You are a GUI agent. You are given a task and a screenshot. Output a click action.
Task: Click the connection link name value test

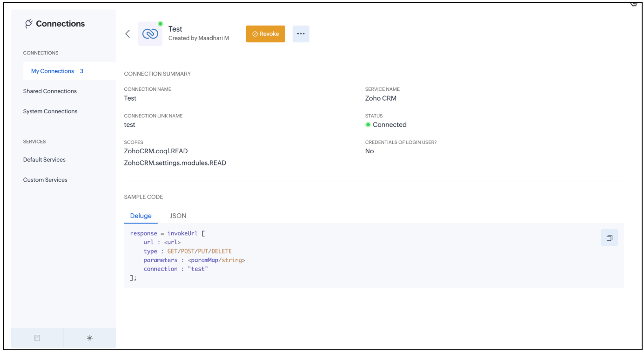(130, 125)
